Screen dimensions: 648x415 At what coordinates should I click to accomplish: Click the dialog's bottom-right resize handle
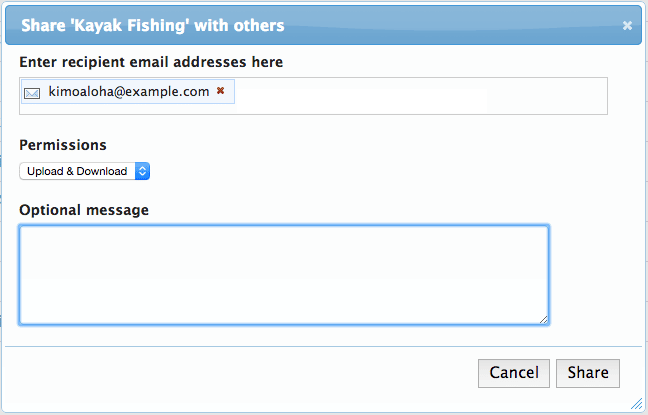(636, 403)
